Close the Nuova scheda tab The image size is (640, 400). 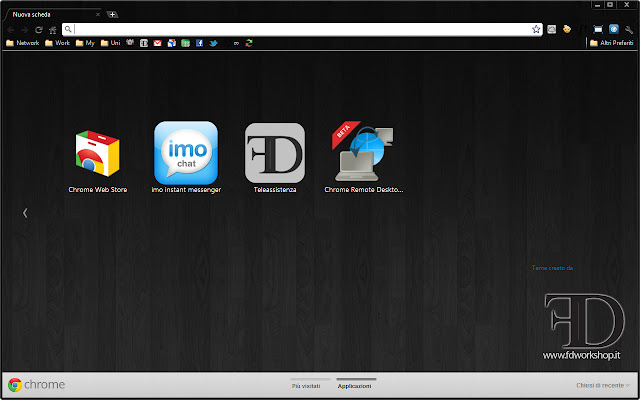(98, 15)
